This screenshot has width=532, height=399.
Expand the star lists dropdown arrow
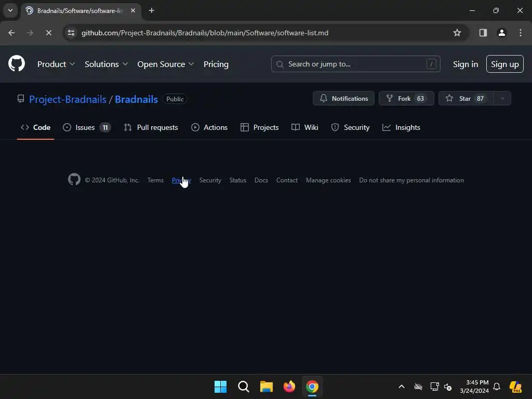point(502,98)
